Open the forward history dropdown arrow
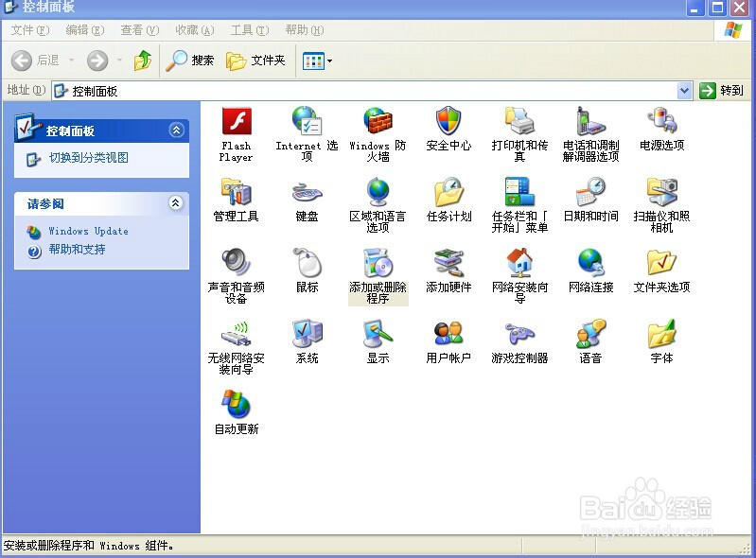Screen dimensions: 756x558 (119, 61)
